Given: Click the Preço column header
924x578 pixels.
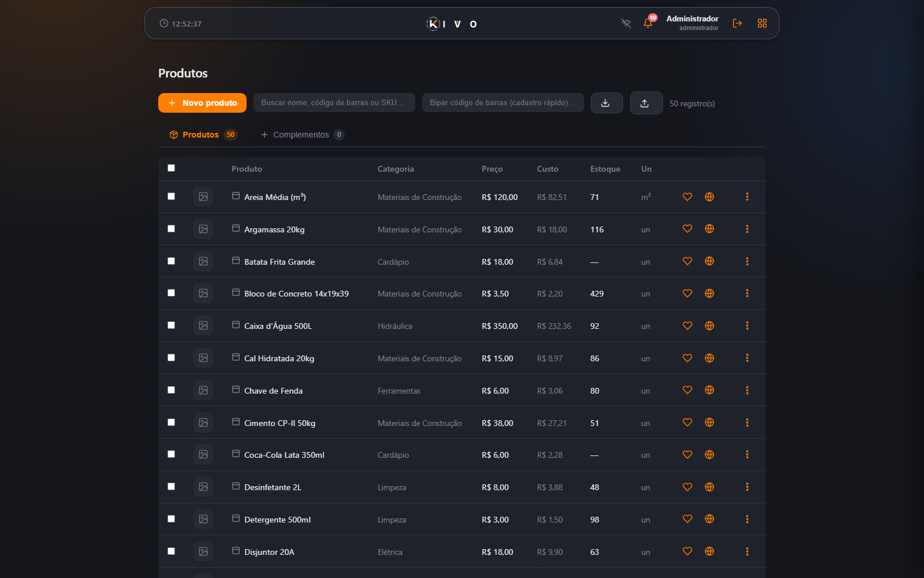Looking at the screenshot, I should [492, 169].
